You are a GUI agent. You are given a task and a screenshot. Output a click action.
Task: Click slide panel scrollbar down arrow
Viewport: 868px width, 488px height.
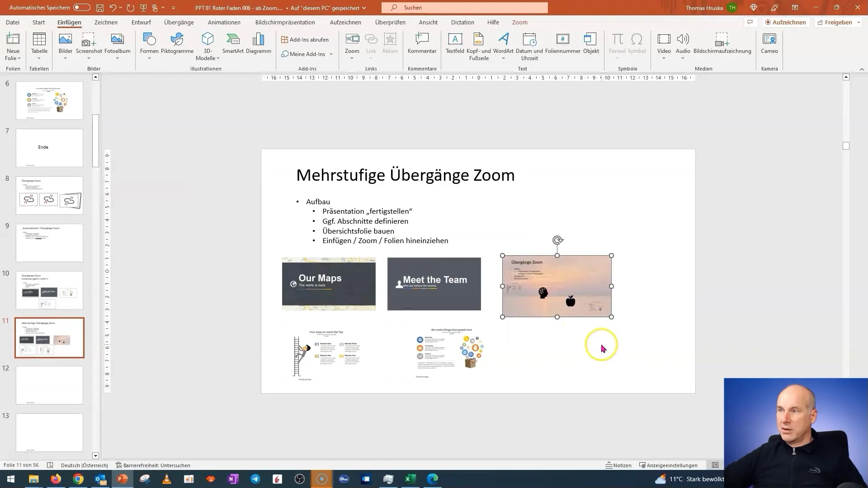coord(95,455)
